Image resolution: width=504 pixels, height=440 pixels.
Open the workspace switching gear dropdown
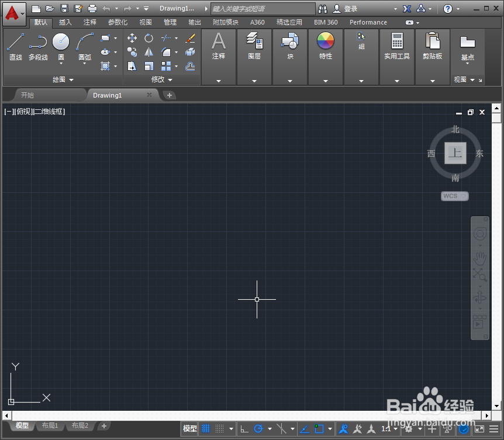coord(420,429)
